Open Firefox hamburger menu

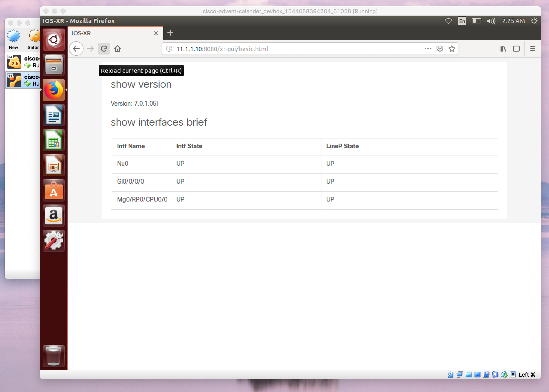(x=533, y=49)
